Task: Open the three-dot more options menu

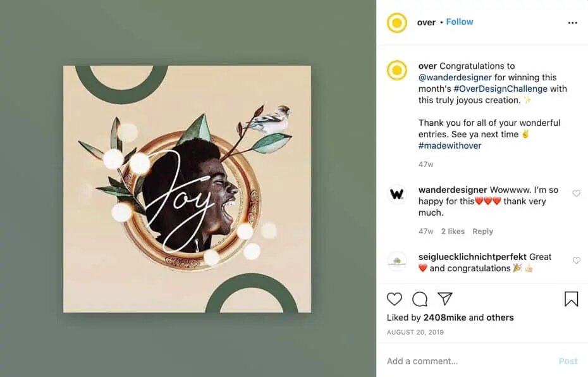Action: click(x=572, y=23)
